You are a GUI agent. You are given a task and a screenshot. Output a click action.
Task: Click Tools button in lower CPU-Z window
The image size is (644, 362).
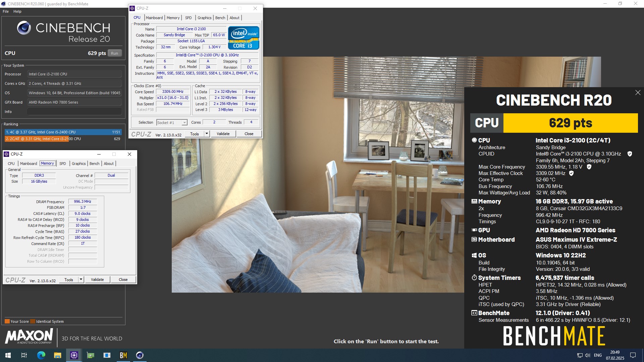(69, 280)
